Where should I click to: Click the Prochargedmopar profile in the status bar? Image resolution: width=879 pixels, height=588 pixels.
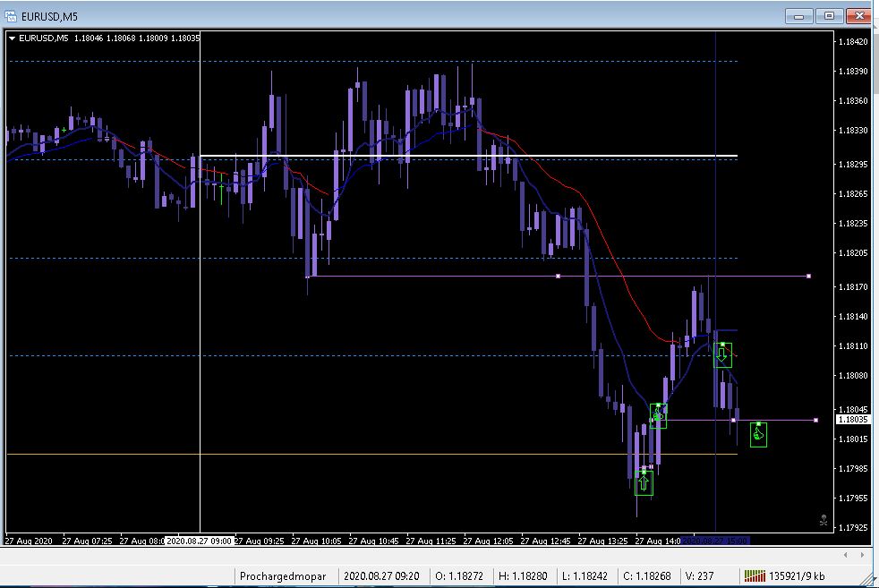click(283, 575)
